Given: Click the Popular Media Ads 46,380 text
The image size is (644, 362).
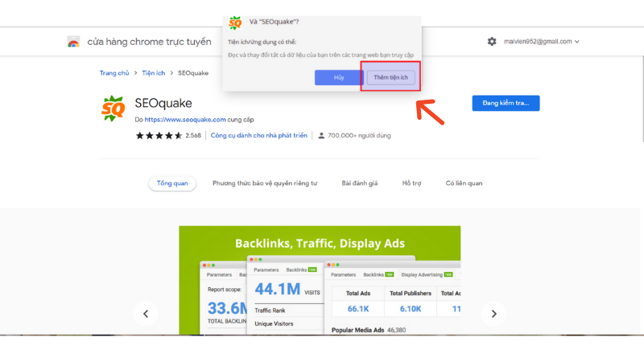Looking at the screenshot, I should [369, 330].
